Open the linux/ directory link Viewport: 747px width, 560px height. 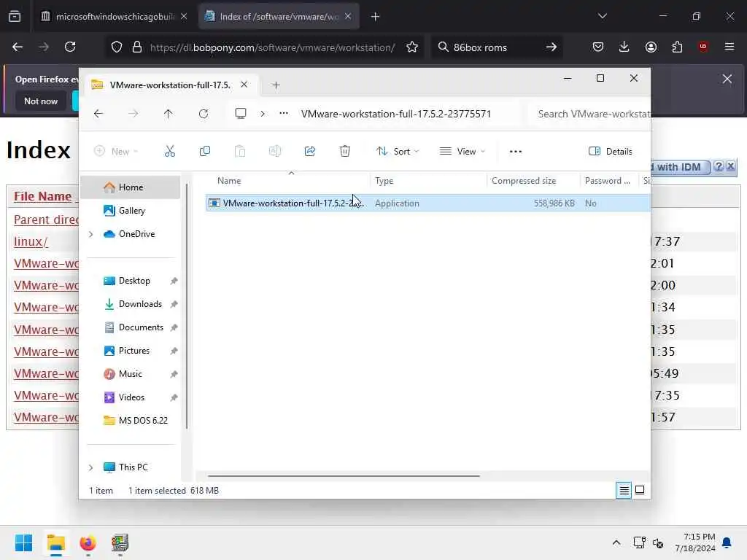point(31,242)
